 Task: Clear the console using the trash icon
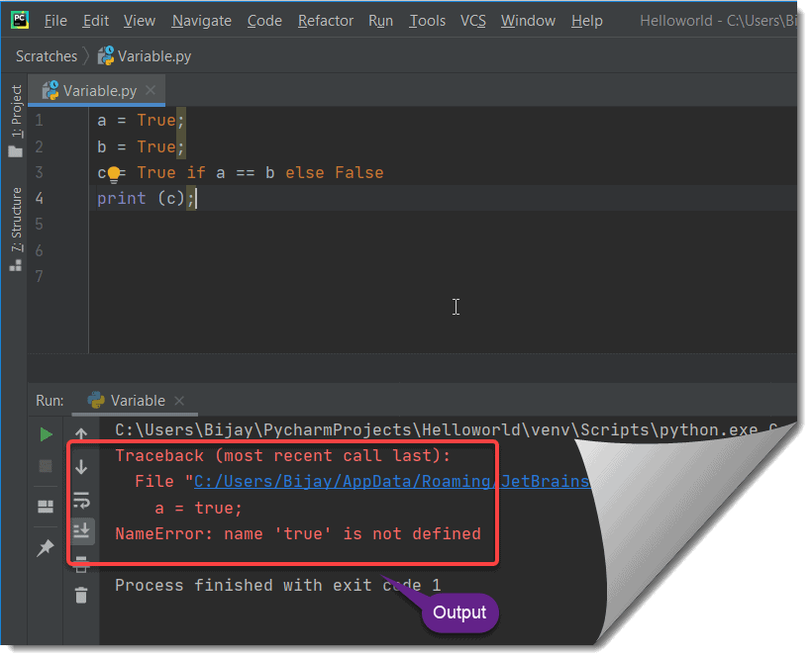[x=81, y=595]
